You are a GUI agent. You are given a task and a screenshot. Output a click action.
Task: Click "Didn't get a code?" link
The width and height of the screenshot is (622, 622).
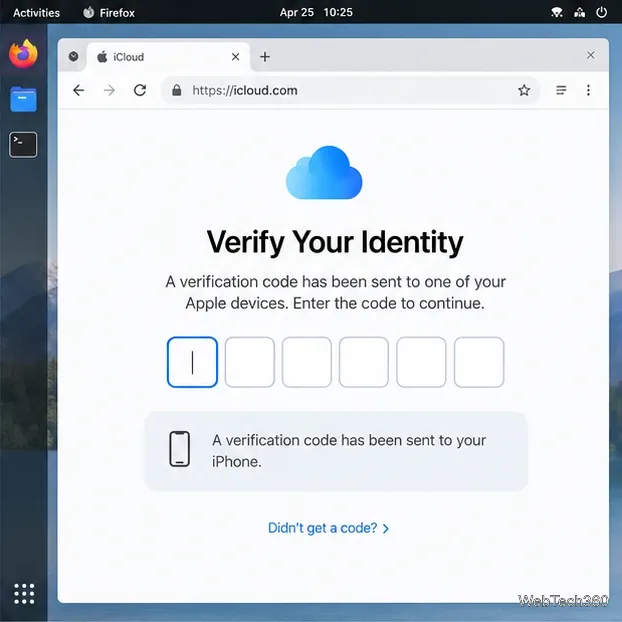[x=328, y=528]
